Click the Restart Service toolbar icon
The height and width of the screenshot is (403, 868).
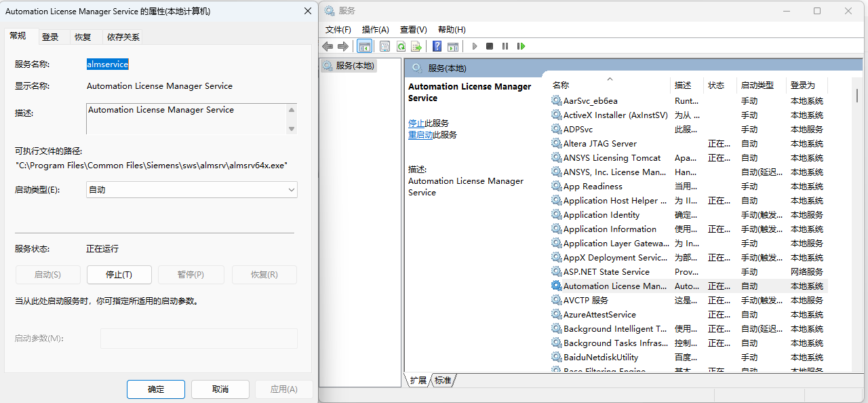pyautogui.click(x=521, y=45)
